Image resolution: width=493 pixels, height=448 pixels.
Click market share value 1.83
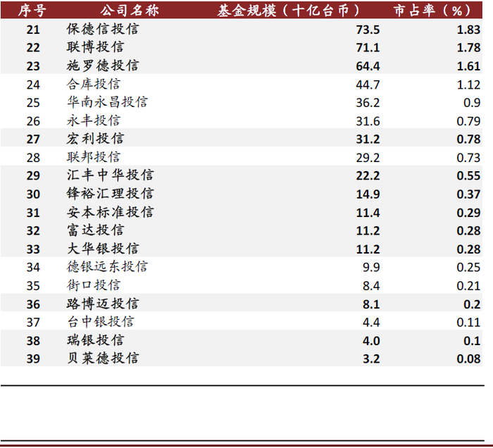click(x=468, y=30)
